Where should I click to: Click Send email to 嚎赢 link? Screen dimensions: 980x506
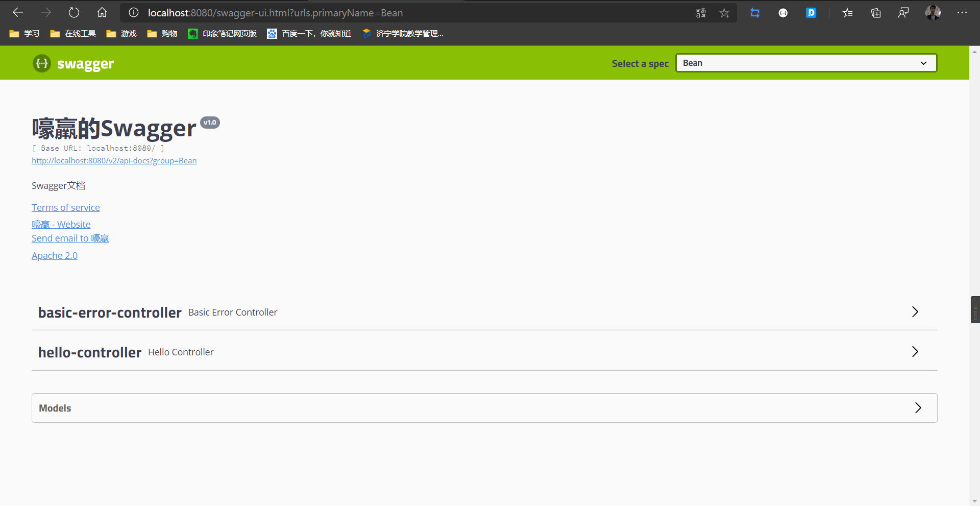(x=70, y=238)
